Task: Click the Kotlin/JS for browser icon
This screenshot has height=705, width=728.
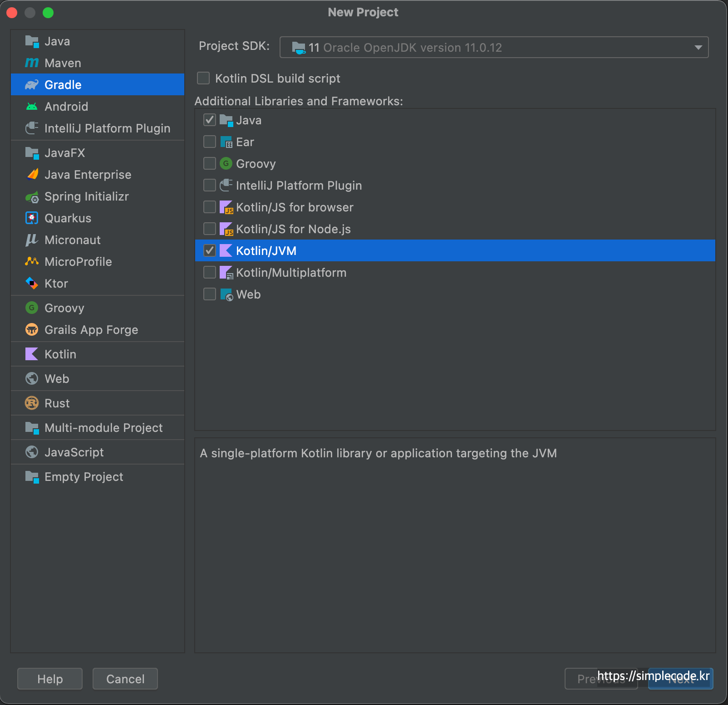Action: pos(226,207)
